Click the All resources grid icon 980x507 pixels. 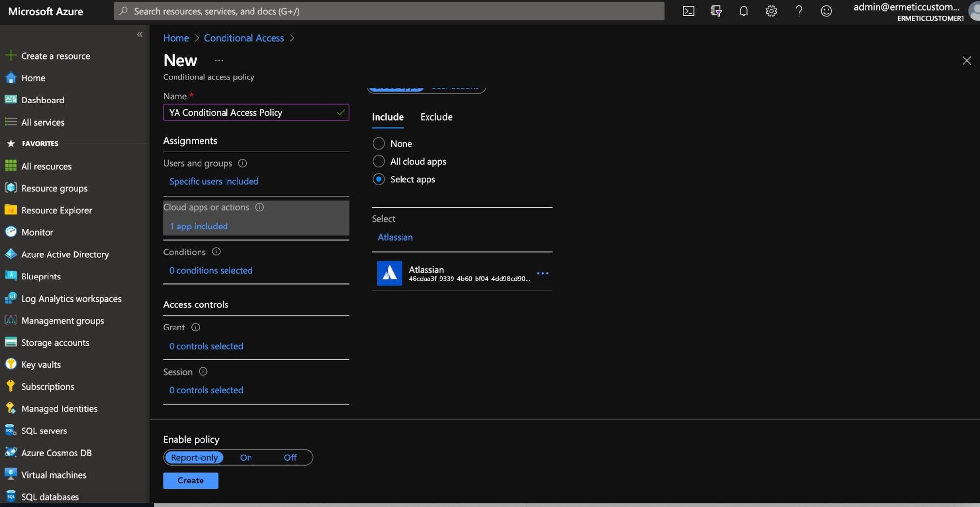point(10,166)
